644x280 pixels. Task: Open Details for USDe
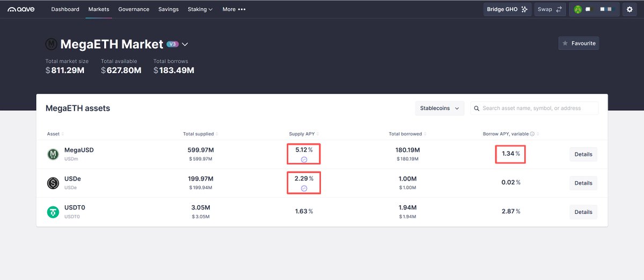point(583,183)
